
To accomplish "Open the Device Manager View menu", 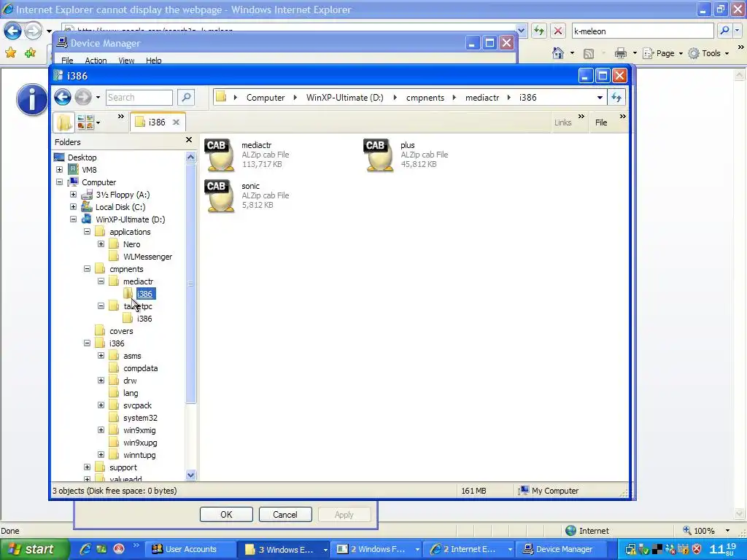I will (x=126, y=61).
